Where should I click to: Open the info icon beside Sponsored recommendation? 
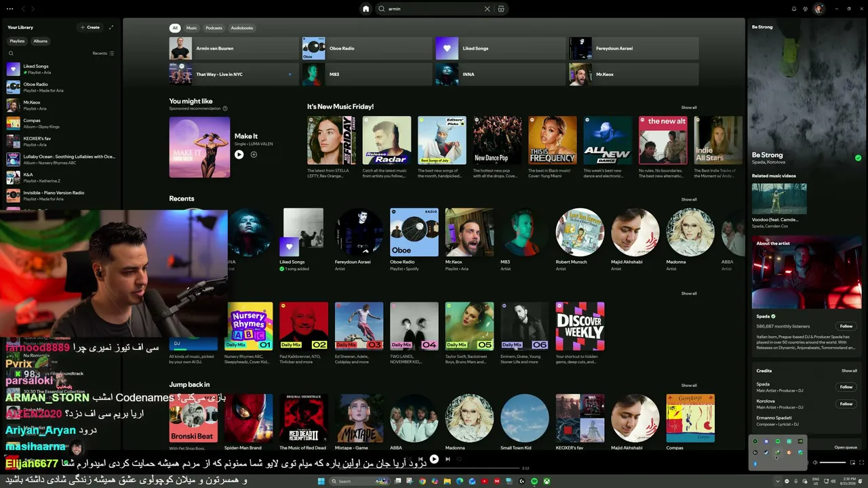[225, 108]
